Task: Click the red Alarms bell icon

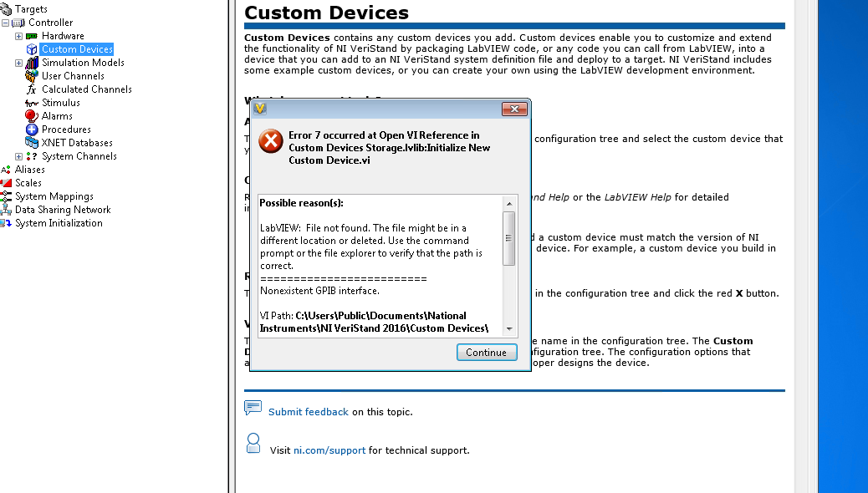Action: coord(32,116)
